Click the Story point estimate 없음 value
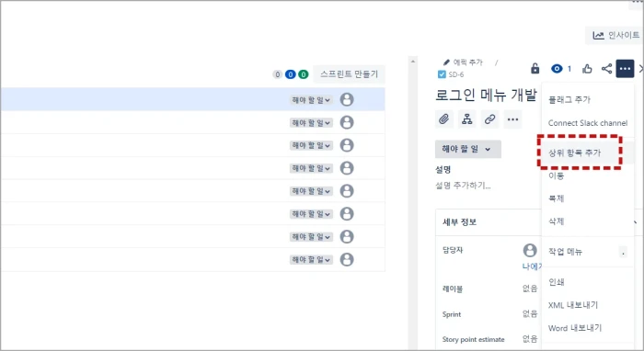644x351 pixels. click(530, 339)
